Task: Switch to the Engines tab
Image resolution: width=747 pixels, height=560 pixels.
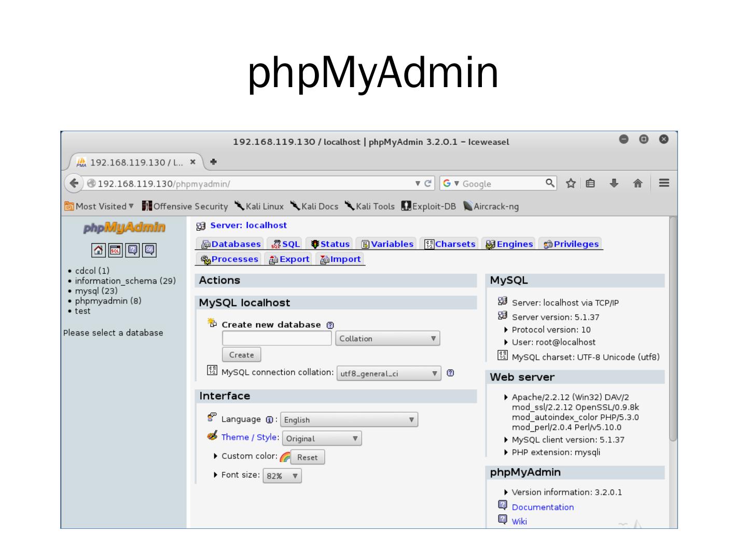Action: click(509, 244)
